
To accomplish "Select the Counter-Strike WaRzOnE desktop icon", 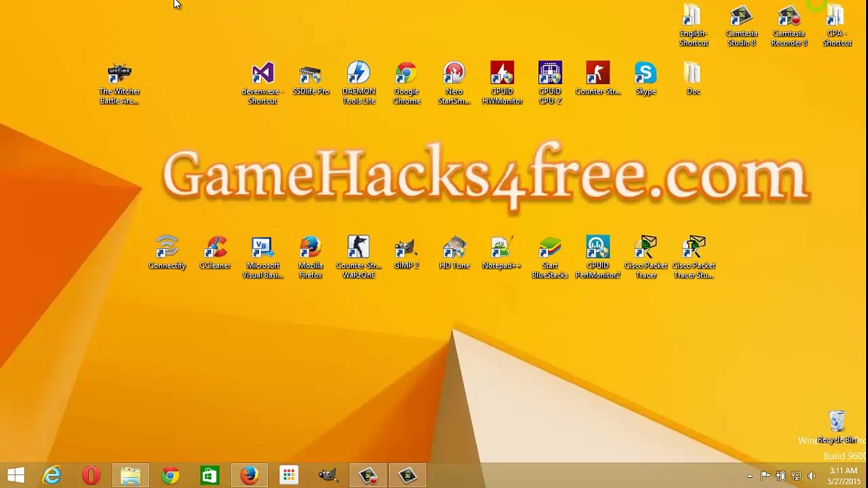I will point(359,258).
